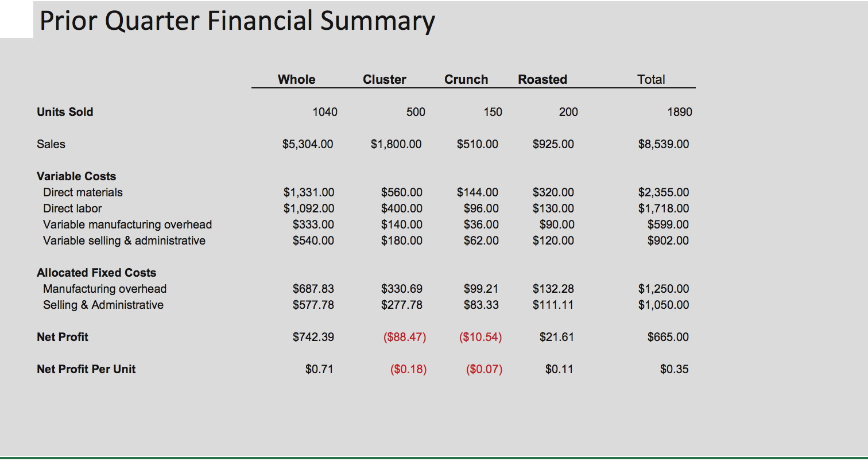Click the Units Sold row label
The height and width of the screenshot is (465, 868).
pos(65,112)
